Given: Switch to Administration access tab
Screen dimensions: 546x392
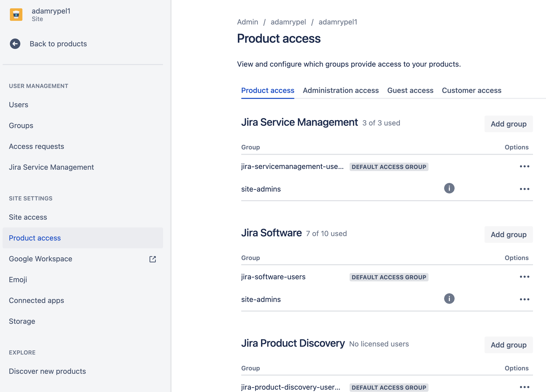Looking at the screenshot, I should (x=340, y=90).
